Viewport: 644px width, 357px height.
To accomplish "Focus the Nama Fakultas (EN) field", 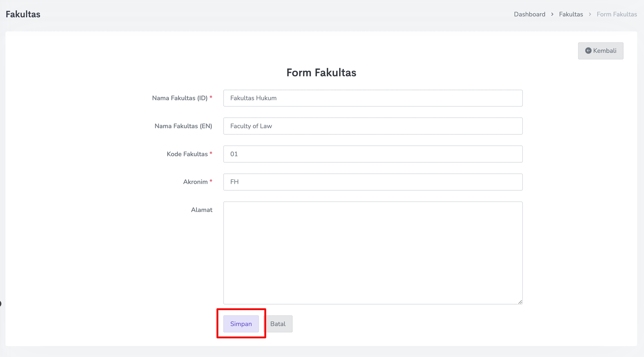I will pos(373,126).
